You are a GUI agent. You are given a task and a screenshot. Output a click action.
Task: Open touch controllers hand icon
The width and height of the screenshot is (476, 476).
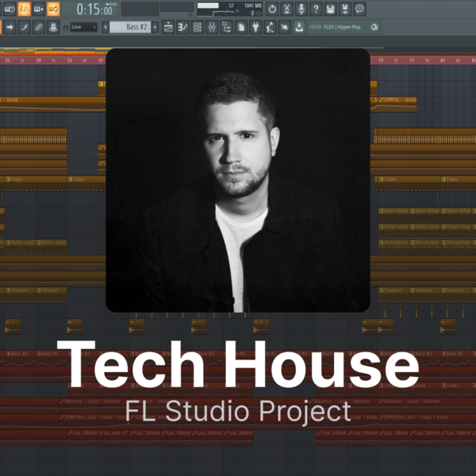point(285,27)
